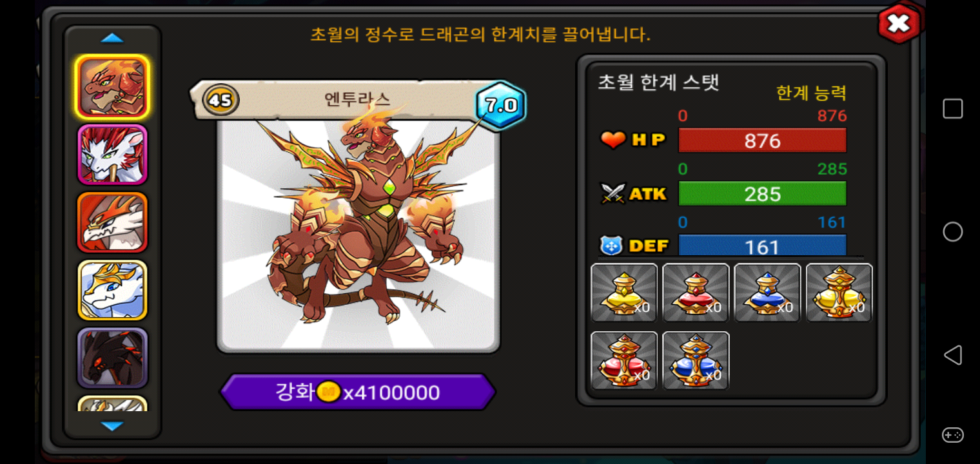Choose the red-maned white dragon portrait
Image resolution: width=980 pixels, height=464 pixels.
pos(112,155)
